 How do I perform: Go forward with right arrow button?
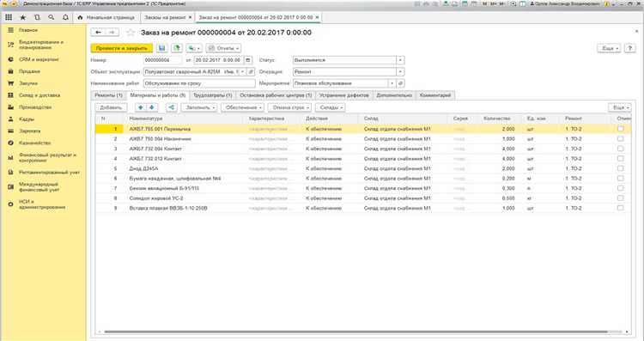pos(112,33)
